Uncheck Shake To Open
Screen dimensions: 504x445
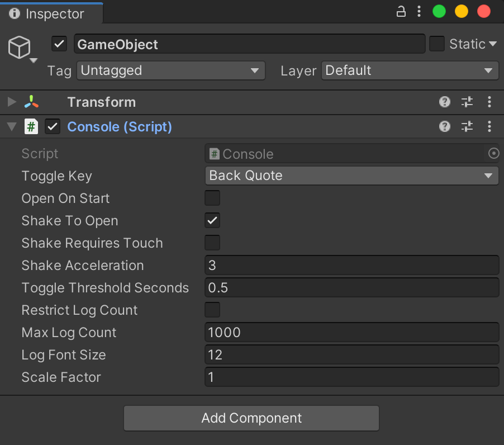(x=212, y=220)
